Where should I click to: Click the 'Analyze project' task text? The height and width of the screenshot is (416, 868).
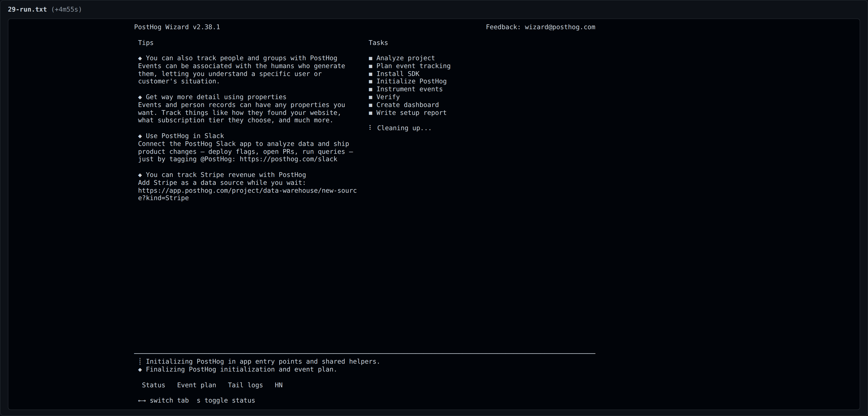(405, 58)
